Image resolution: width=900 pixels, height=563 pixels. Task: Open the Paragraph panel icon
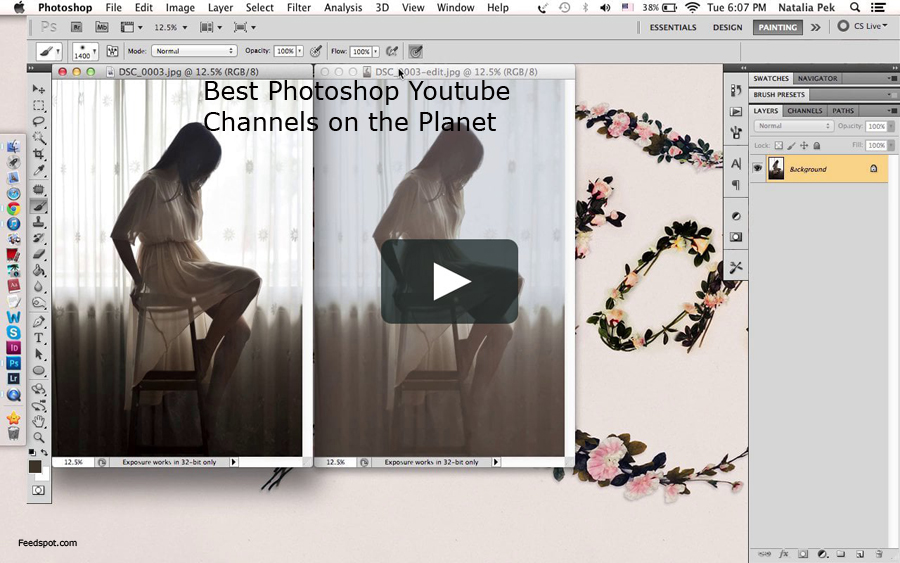(x=736, y=185)
